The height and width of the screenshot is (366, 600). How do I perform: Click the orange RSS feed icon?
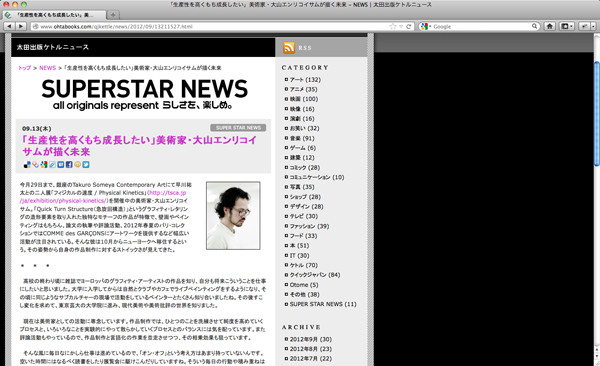(x=289, y=47)
